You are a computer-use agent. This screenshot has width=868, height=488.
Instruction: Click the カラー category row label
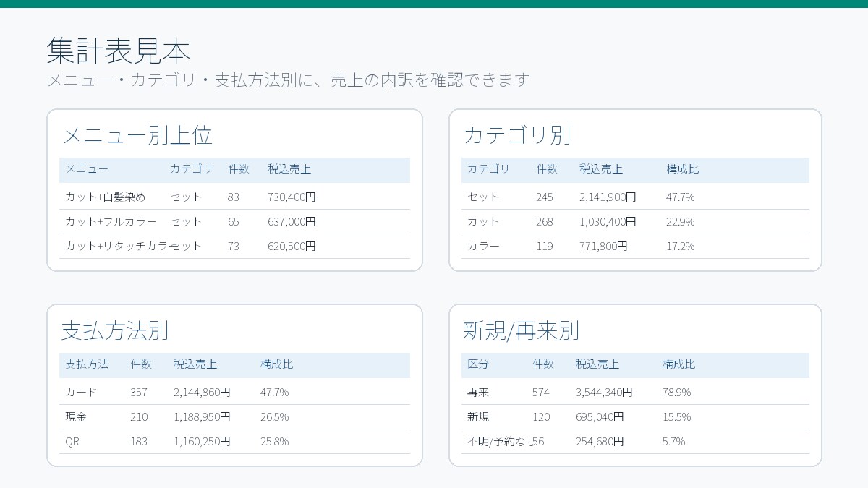(483, 246)
